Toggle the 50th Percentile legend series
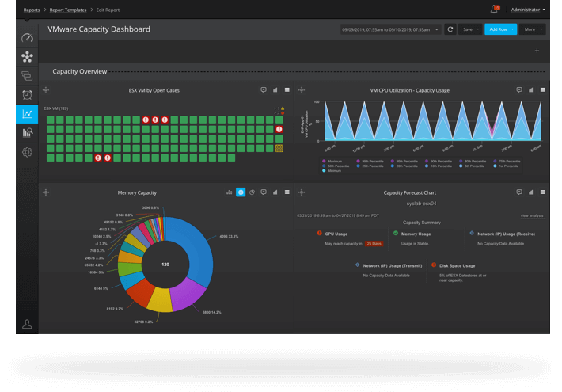The image size is (562, 392). [336, 166]
